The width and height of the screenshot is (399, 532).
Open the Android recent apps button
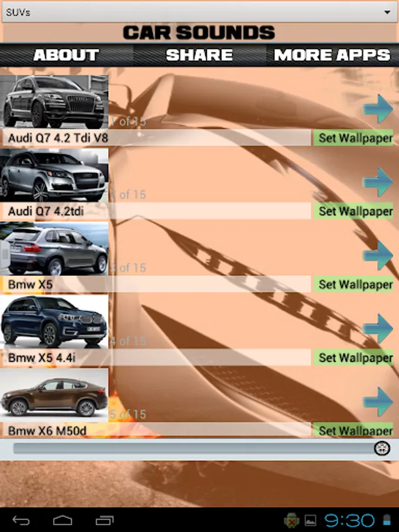pyautogui.click(x=105, y=520)
